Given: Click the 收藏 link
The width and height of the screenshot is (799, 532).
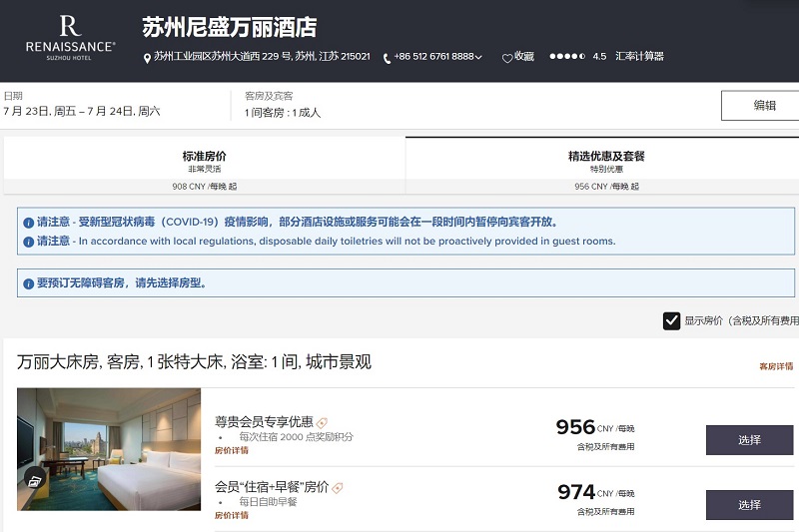Looking at the screenshot, I should coord(523,56).
